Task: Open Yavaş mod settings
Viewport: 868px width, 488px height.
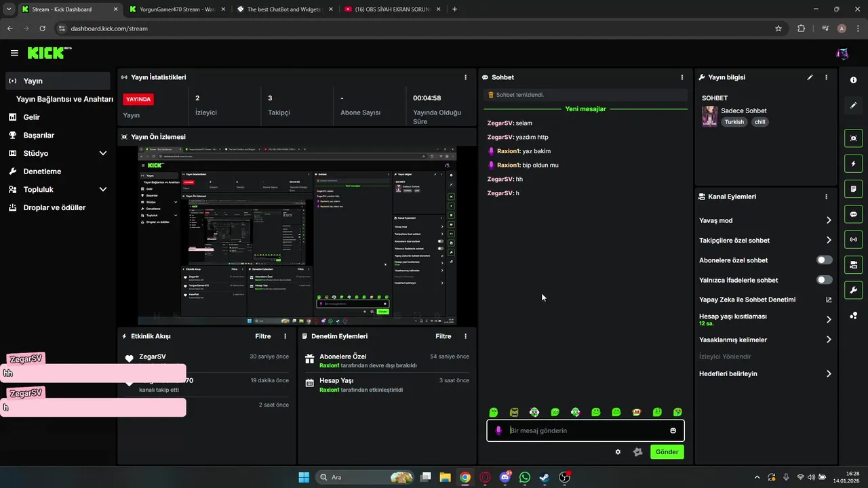Action: tap(766, 220)
